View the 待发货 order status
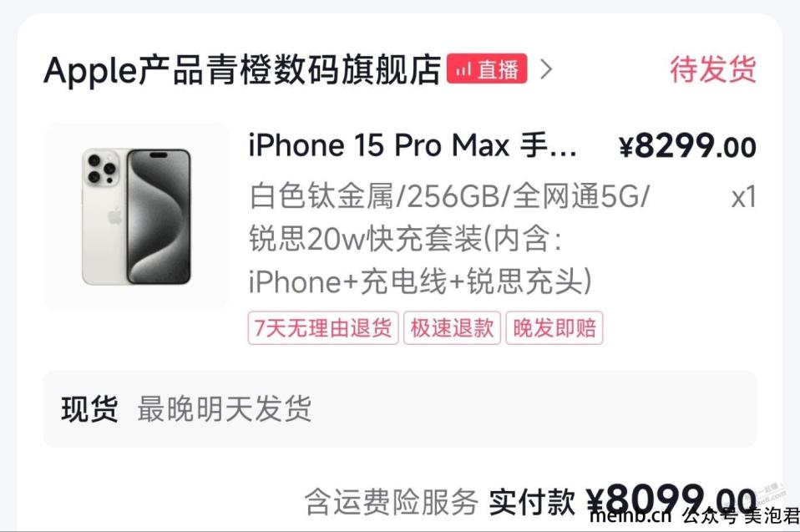This screenshot has height=532, width=800. point(713,69)
